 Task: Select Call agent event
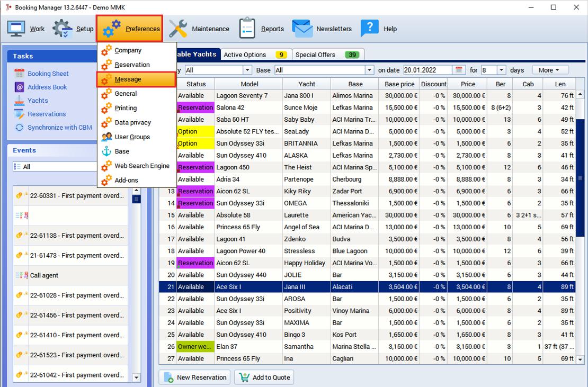[x=71, y=275]
